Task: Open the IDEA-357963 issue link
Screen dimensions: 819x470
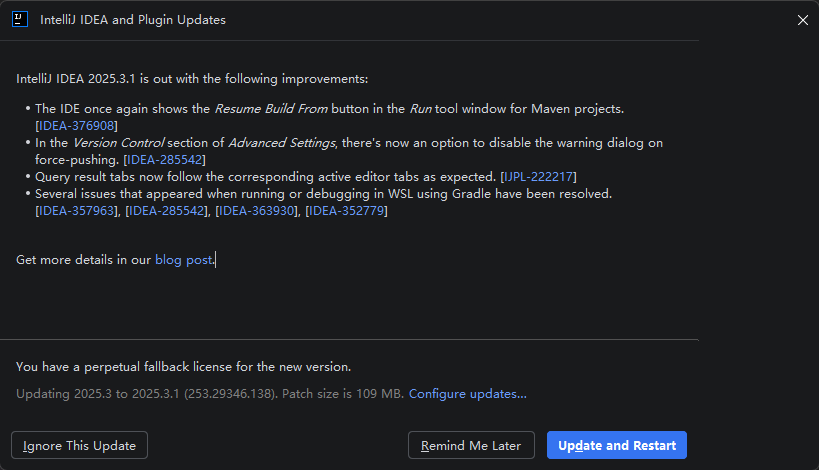Action: pos(77,210)
